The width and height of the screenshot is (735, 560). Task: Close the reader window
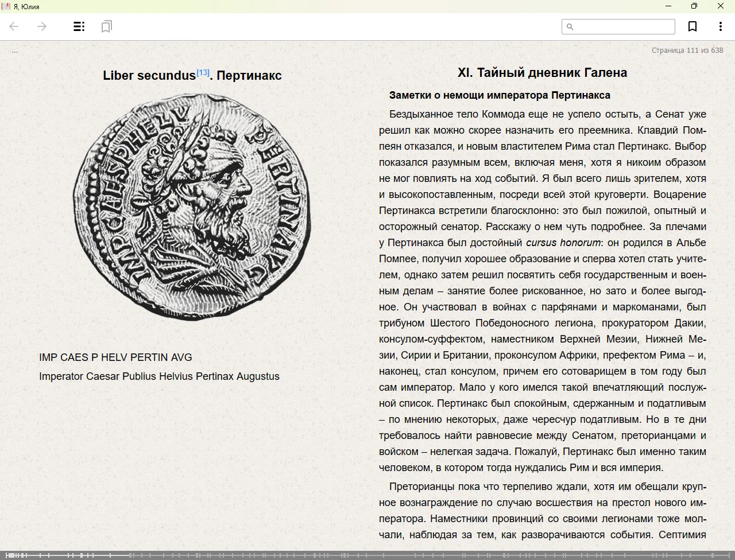[721, 6]
